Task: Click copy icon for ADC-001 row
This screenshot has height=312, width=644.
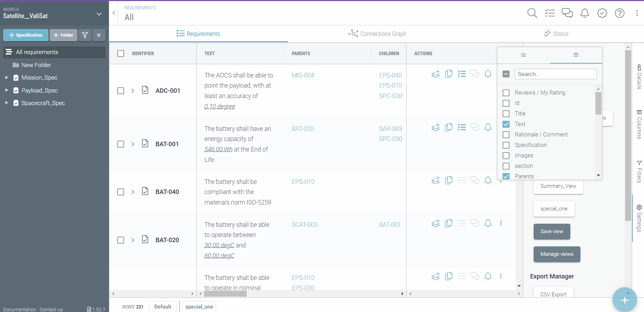Action: (x=449, y=74)
